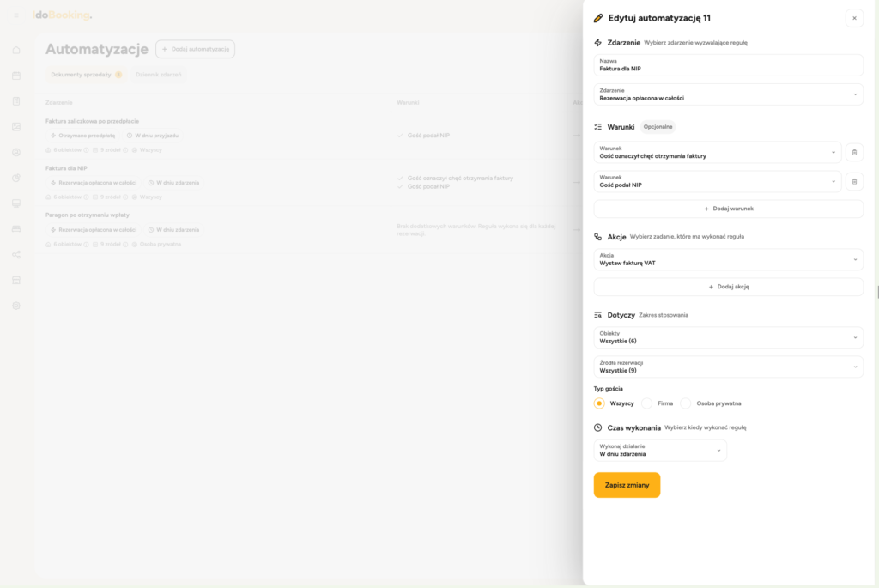This screenshot has width=879, height=588.
Task: Select the Firma guest type radio
Action: [x=647, y=403]
